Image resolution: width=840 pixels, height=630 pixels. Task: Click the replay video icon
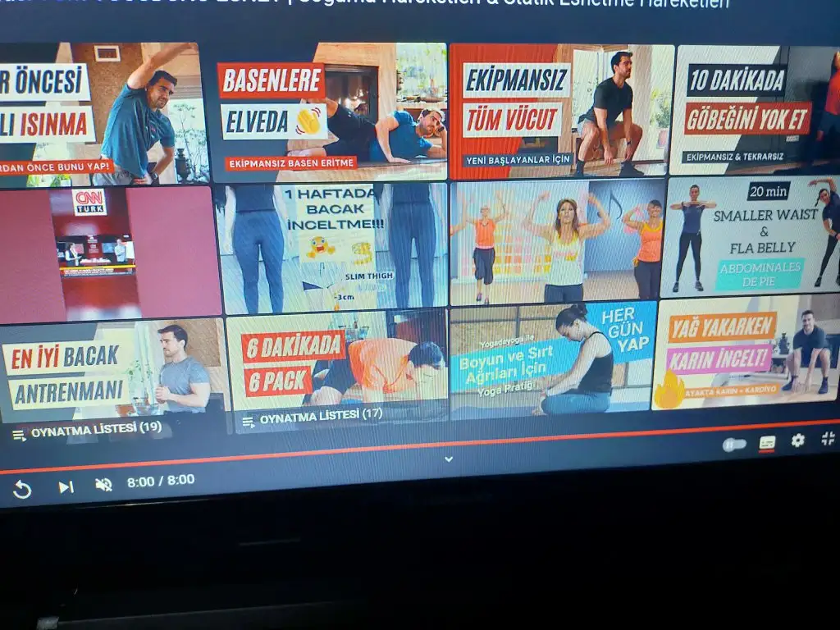pyautogui.click(x=22, y=490)
